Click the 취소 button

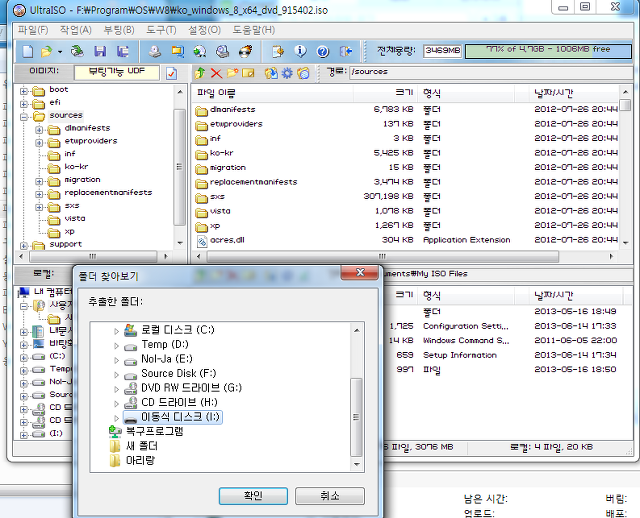coord(329,496)
